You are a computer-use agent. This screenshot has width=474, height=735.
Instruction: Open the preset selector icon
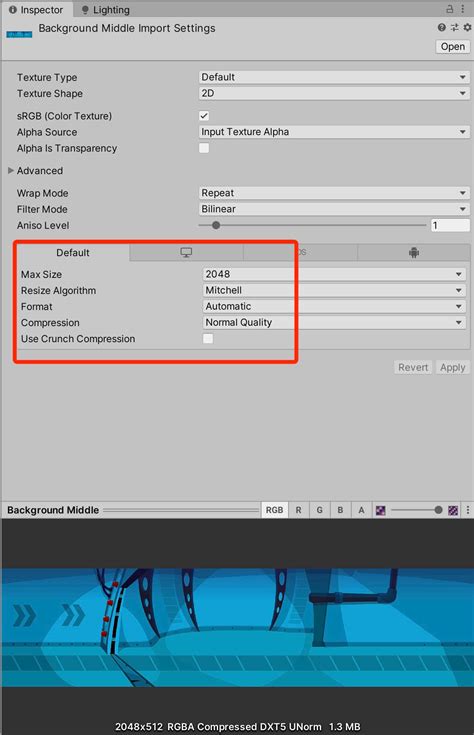[455, 28]
